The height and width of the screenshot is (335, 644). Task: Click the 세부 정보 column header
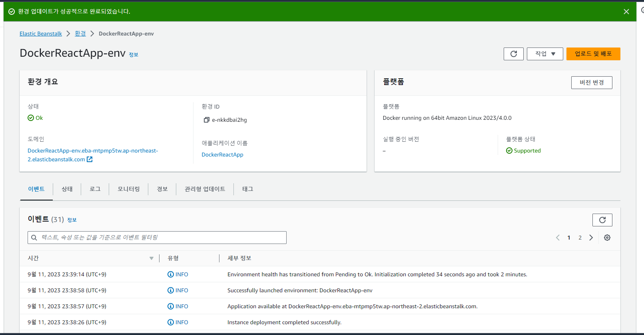pos(239,258)
